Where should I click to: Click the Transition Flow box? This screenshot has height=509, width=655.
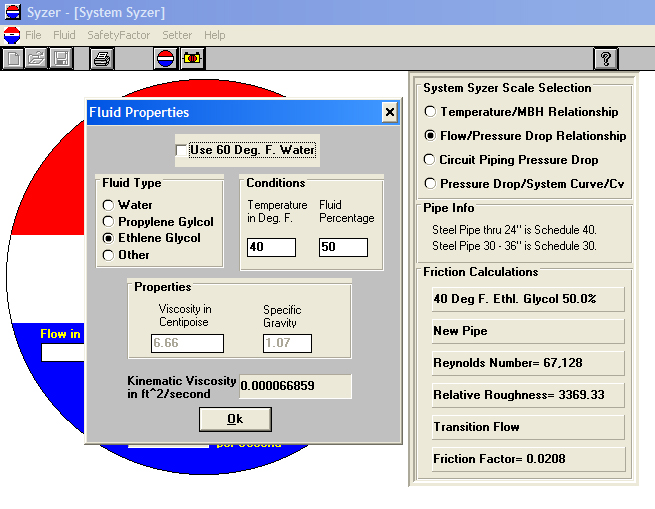(528, 427)
